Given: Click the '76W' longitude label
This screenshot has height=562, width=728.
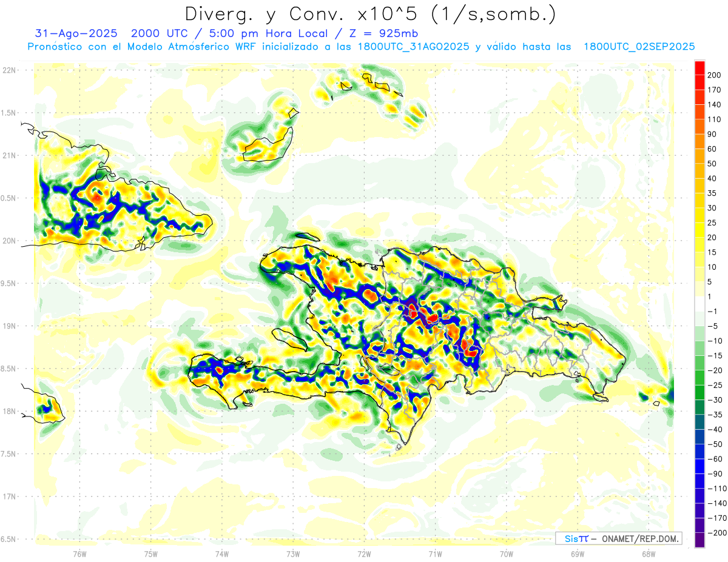Looking at the screenshot, I should click(x=80, y=554).
